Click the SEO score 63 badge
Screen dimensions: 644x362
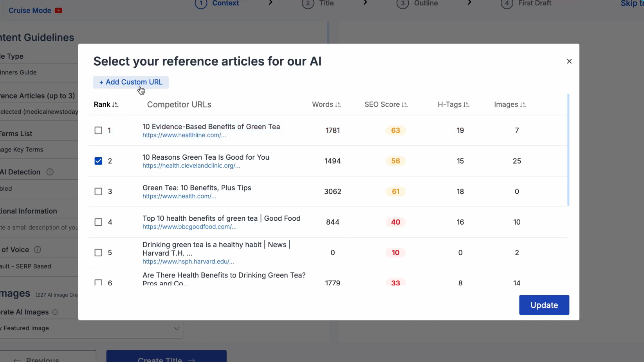[x=395, y=130]
